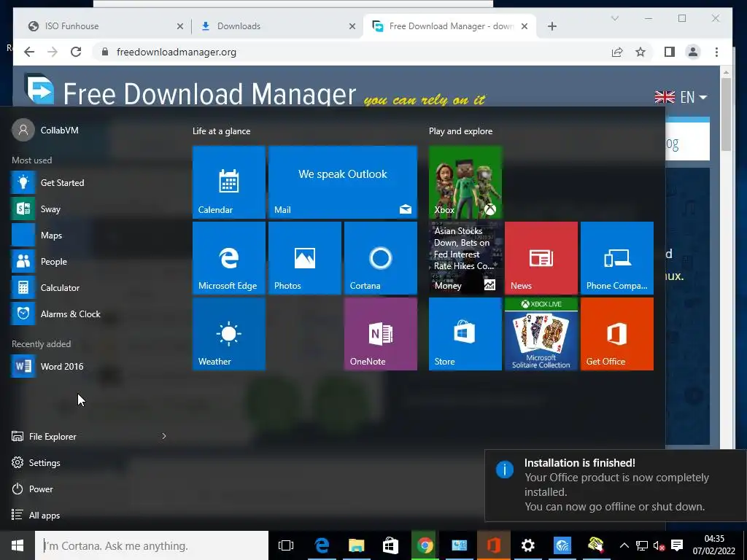The image size is (747, 560).
Task: Open the Xbox tile
Action: point(465,182)
